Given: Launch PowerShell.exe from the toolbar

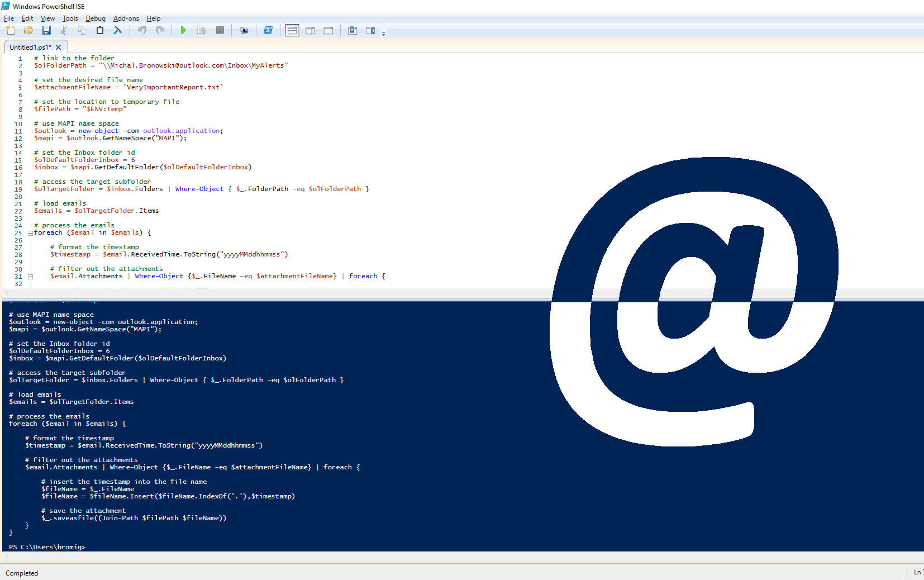Looking at the screenshot, I should pyautogui.click(x=268, y=30).
